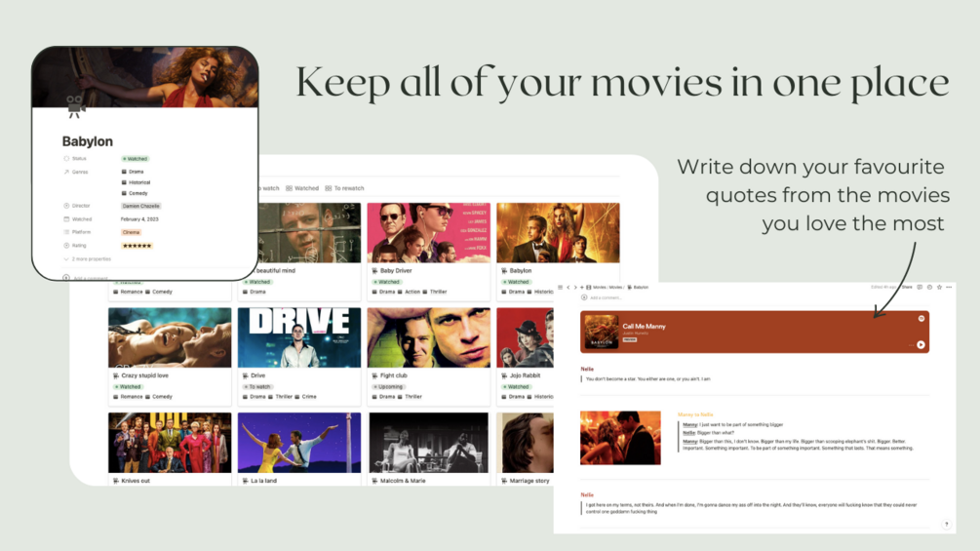Viewport: 980px width, 551px height.
Task: Open the help question mark button
Action: 946,524
